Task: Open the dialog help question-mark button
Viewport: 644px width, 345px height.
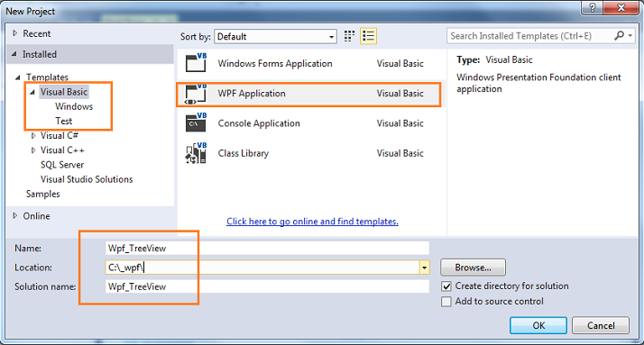Action: 593,7
